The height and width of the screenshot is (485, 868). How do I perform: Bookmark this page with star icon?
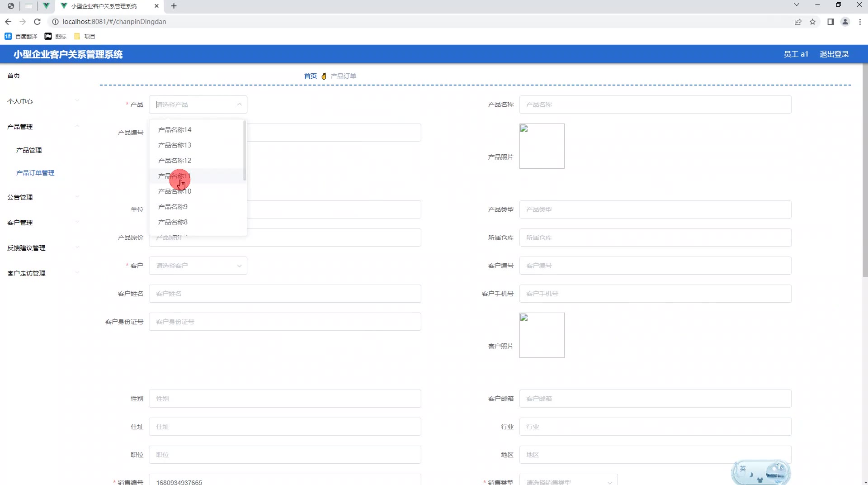[812, 22]
